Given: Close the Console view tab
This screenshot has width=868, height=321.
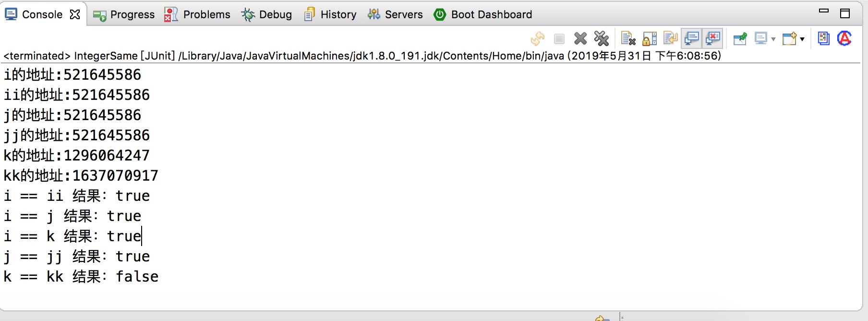Looking at the screenshot, I should pos(75,14).
